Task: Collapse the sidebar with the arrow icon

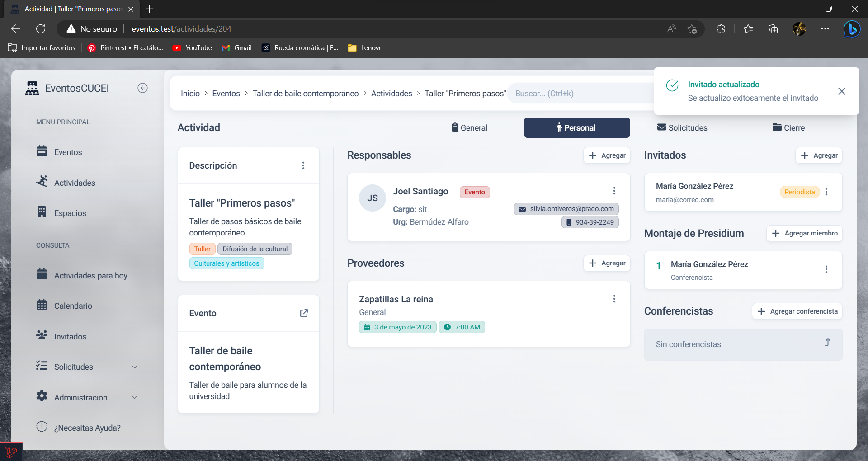Action: pyautogui.click(x=142, y=88)
